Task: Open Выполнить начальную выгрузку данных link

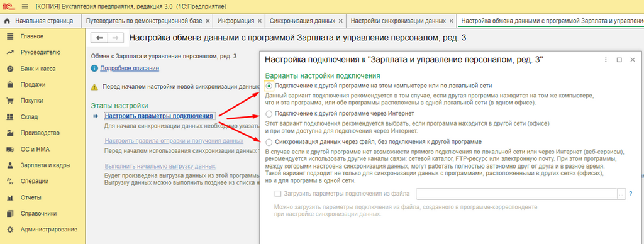Action: coord(160,167)
